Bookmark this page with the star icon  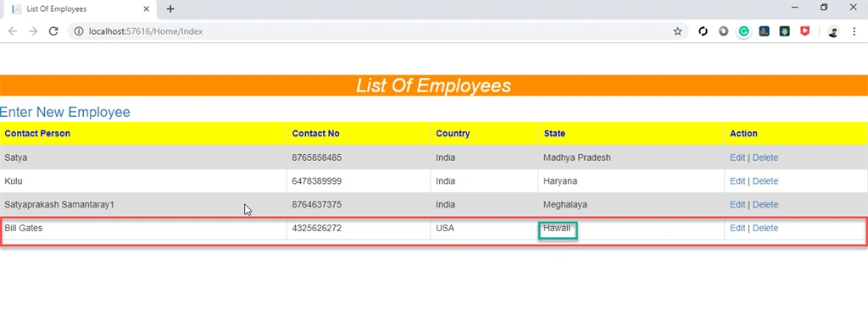[x=677, y=31]
